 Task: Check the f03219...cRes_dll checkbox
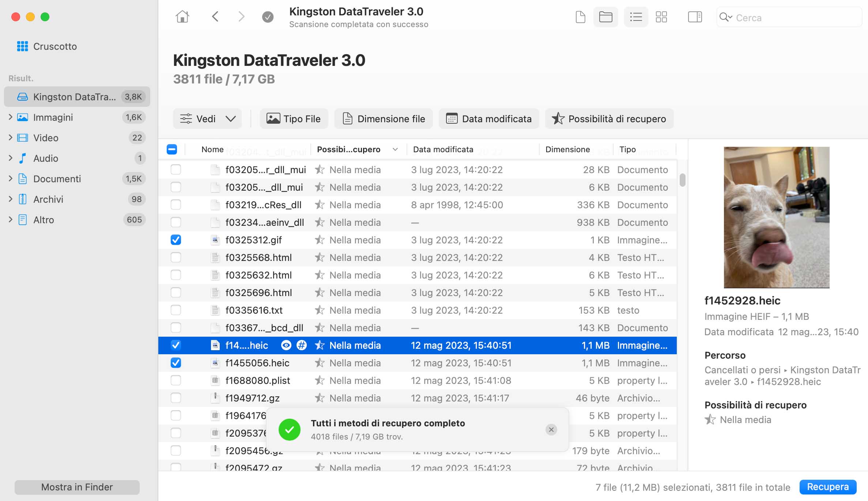[x=176, y=205]
